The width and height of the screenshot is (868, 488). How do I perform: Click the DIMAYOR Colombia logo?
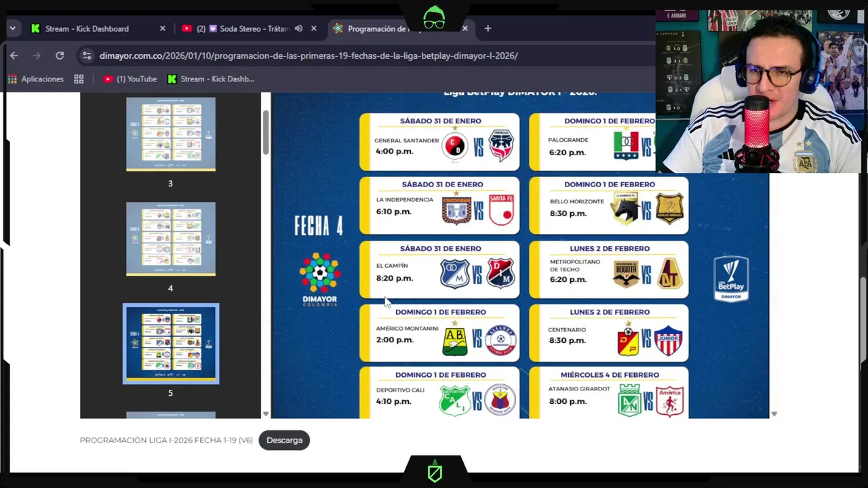pos(319,279)
